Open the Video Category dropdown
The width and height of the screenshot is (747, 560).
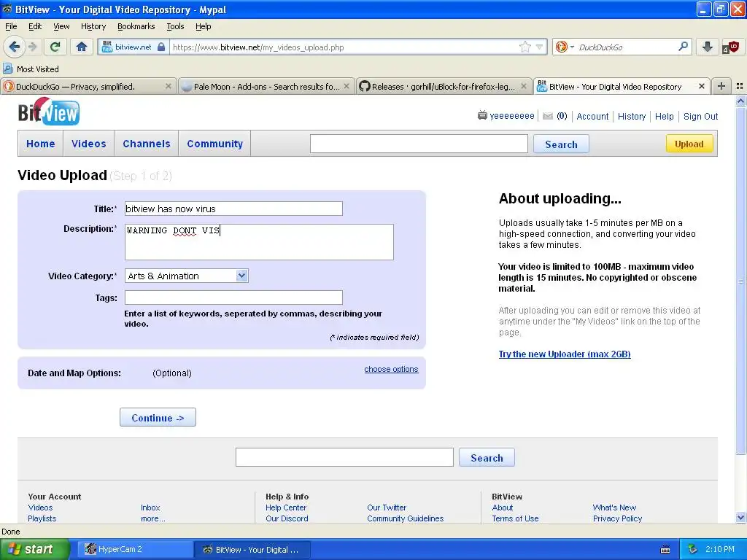[186, 276]
